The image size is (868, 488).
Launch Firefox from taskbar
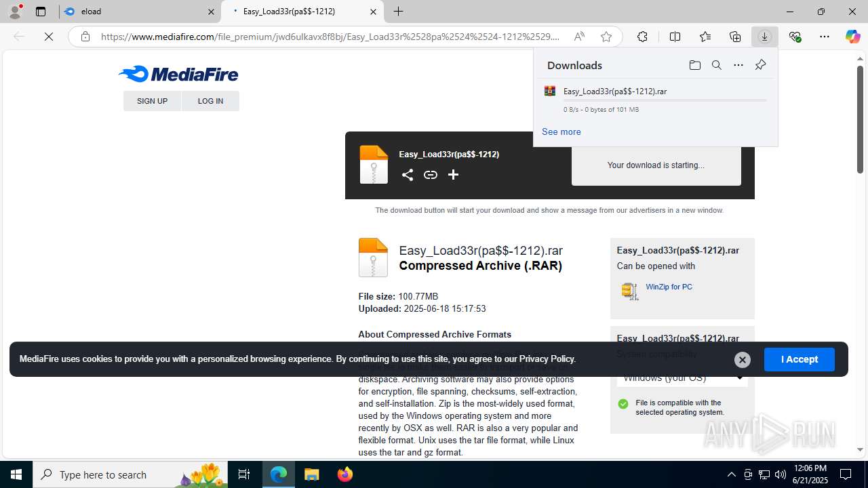[345, 474]
